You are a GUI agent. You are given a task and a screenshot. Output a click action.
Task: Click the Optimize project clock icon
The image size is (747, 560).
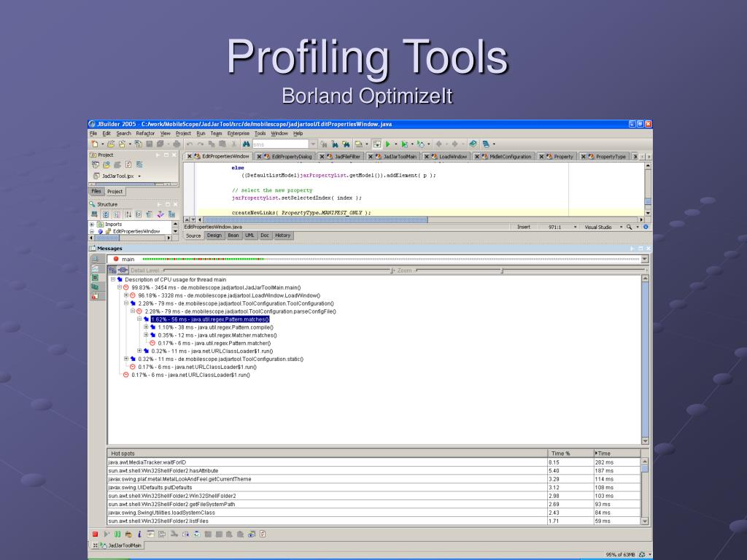point(421,144)
